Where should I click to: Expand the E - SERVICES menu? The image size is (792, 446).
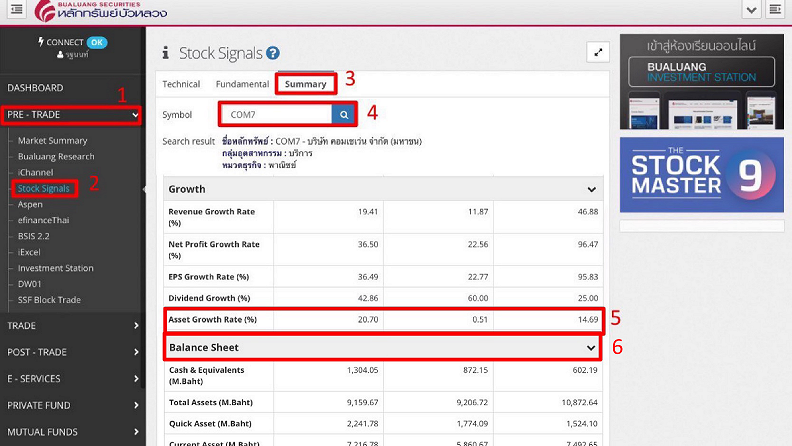click(x=136, y=379)
